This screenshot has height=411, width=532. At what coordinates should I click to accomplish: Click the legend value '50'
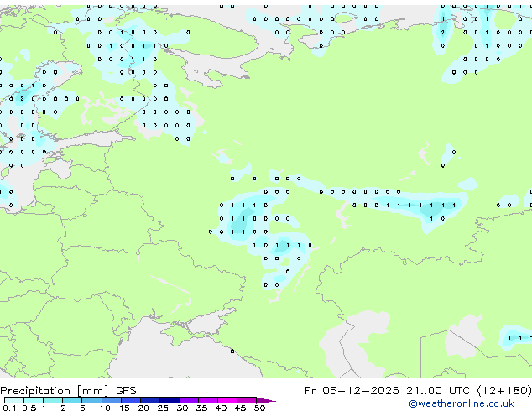pyautogui.click(x=260, y=408)
